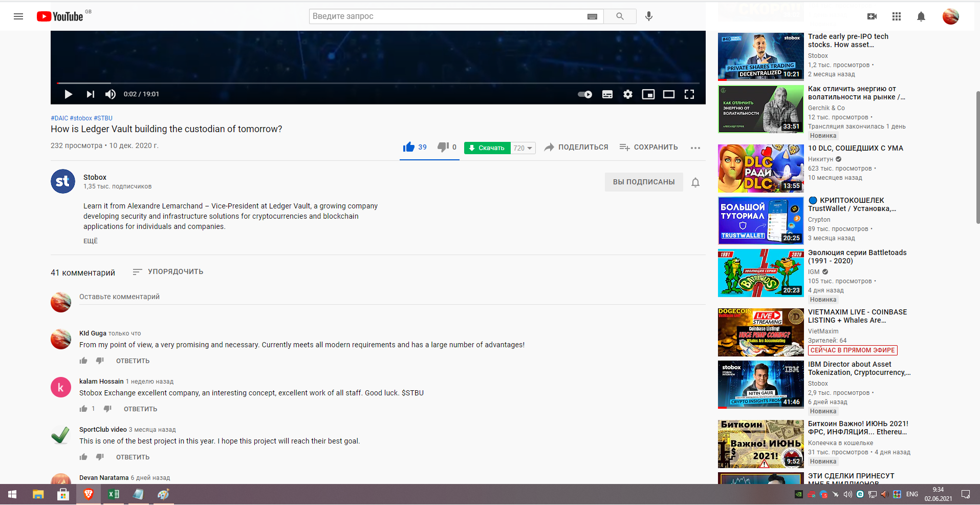The image size is (980, 505).
Task: Reply to kalam Hossain's comment
Action: click(x=141, y=409)
